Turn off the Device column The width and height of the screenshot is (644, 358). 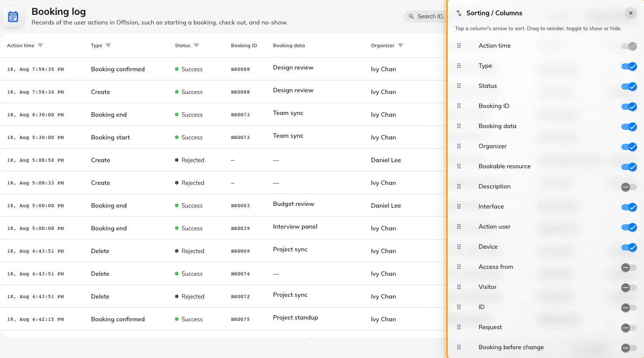pyautogui.click(x=629, y=247)
